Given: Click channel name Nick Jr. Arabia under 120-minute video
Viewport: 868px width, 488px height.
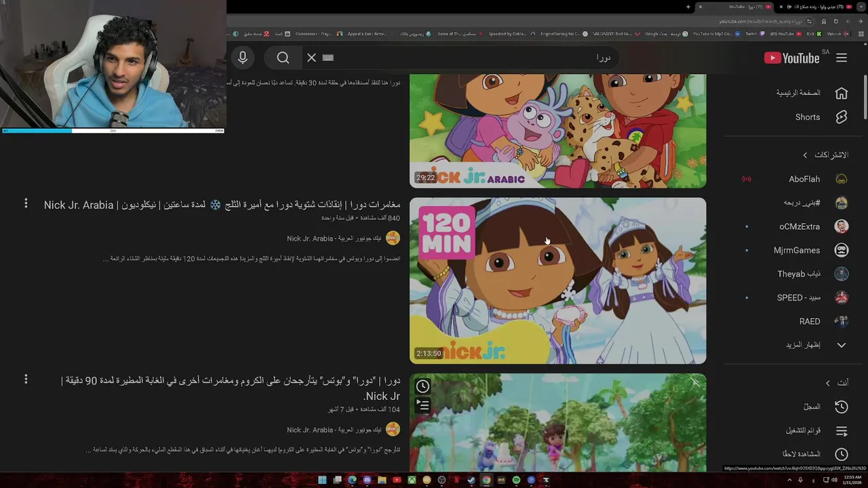Looking at the screenshot, I should [334, 239].
